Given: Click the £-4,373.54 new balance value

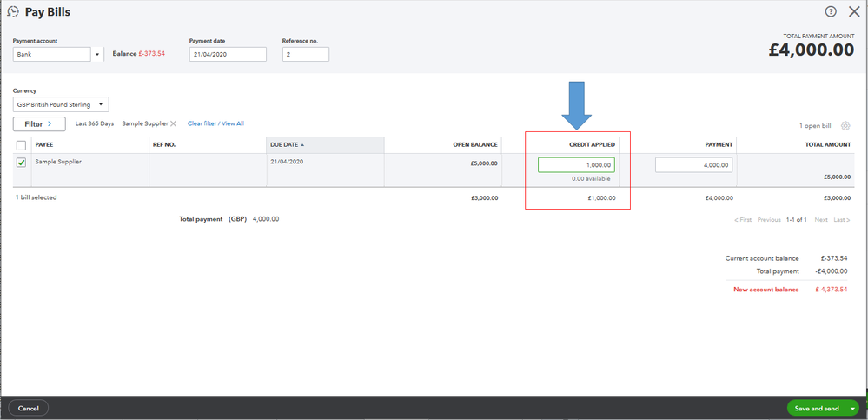Looking at the screenshot, I should tap(831, 290).
